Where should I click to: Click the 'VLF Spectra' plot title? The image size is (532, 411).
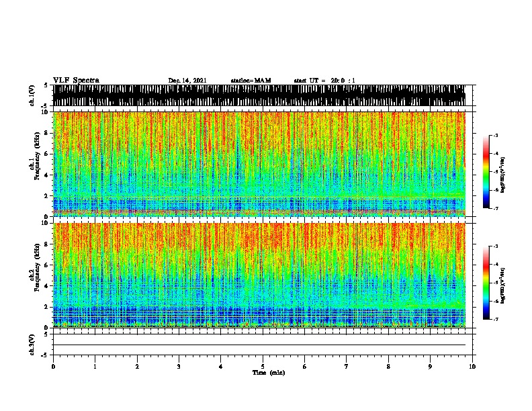(x=76, y=81)
